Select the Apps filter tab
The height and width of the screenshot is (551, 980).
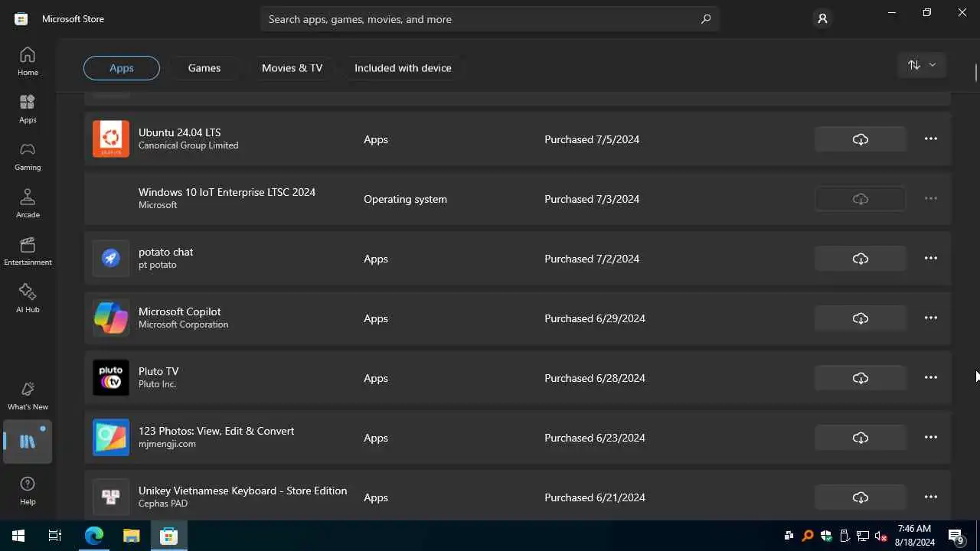122,68
